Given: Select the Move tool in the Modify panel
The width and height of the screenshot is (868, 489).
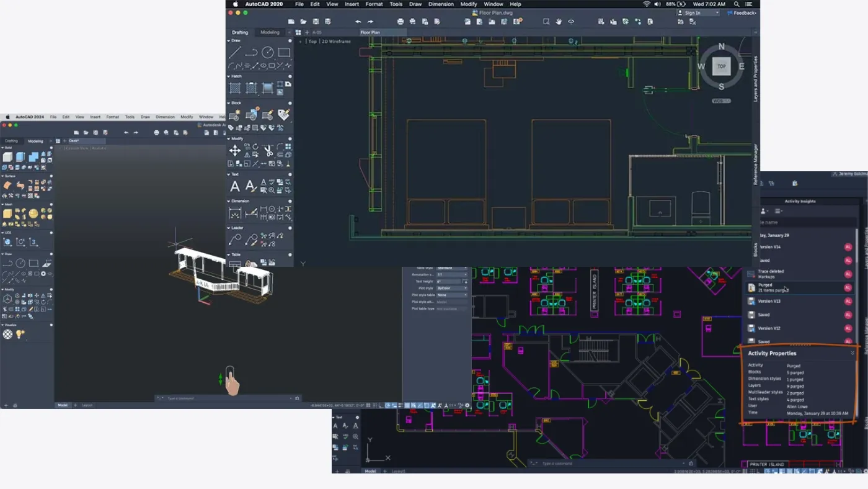Looking at the screenshot, I should pos(235,150).
